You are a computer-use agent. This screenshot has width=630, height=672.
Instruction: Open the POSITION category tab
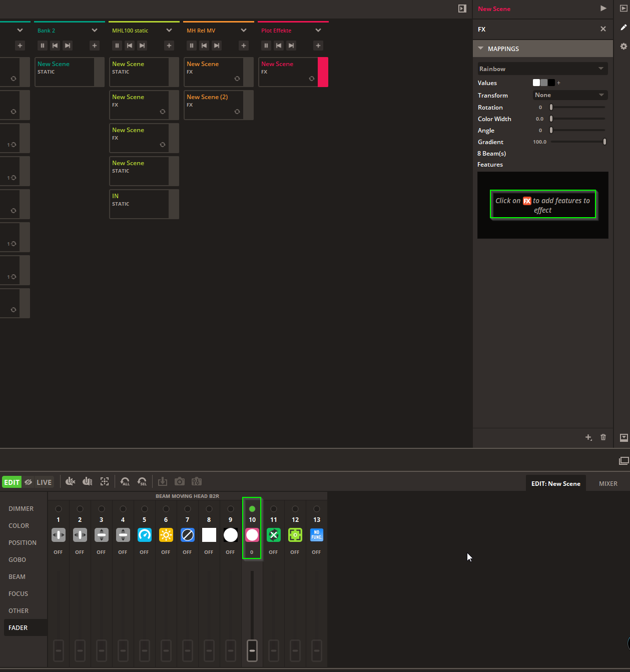tap(23, 542)
